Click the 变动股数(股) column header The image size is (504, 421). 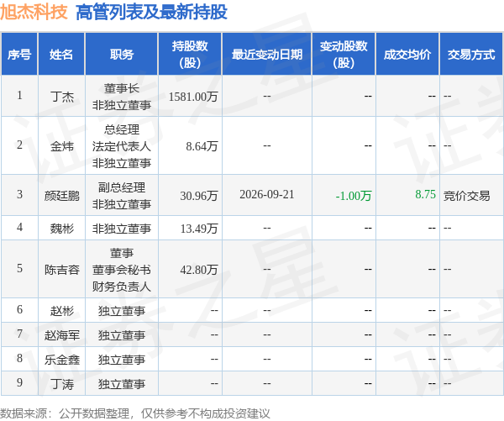point(344,55)
